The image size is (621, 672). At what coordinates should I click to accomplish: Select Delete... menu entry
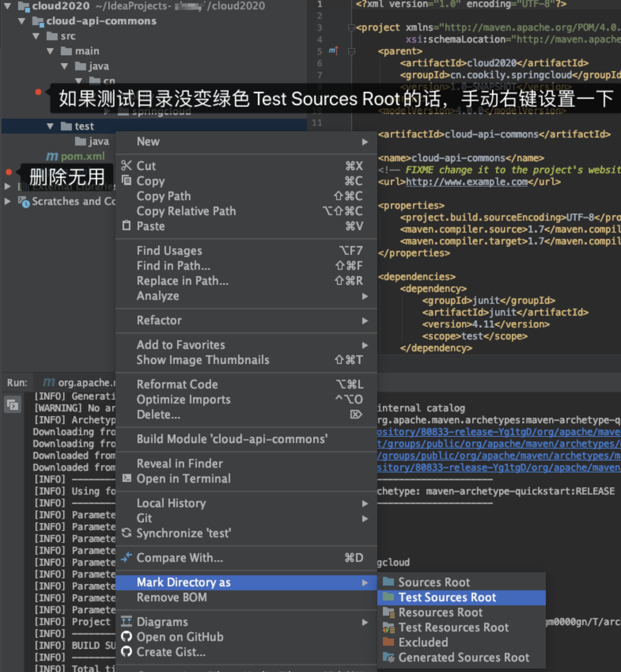coord(246,414)
